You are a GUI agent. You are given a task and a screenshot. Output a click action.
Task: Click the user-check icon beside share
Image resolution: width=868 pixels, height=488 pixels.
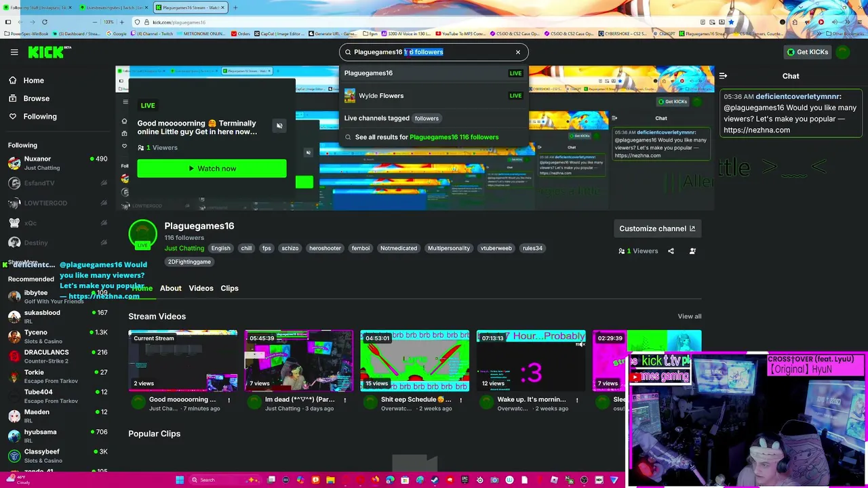[x=692, y=251]
